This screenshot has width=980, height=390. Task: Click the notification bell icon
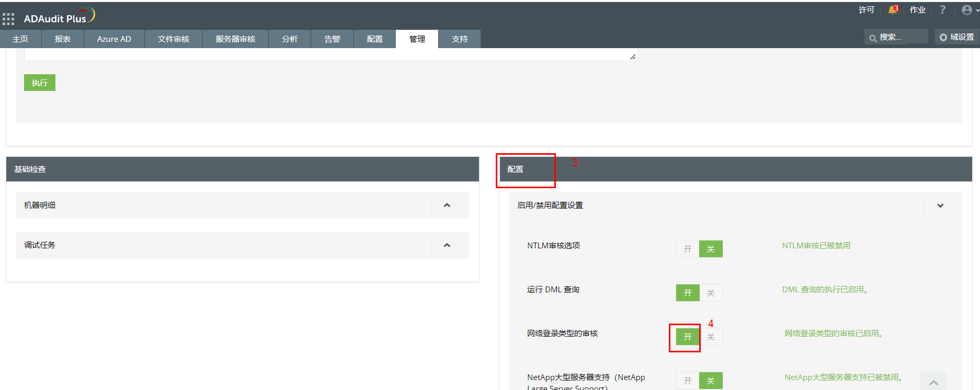892,10
